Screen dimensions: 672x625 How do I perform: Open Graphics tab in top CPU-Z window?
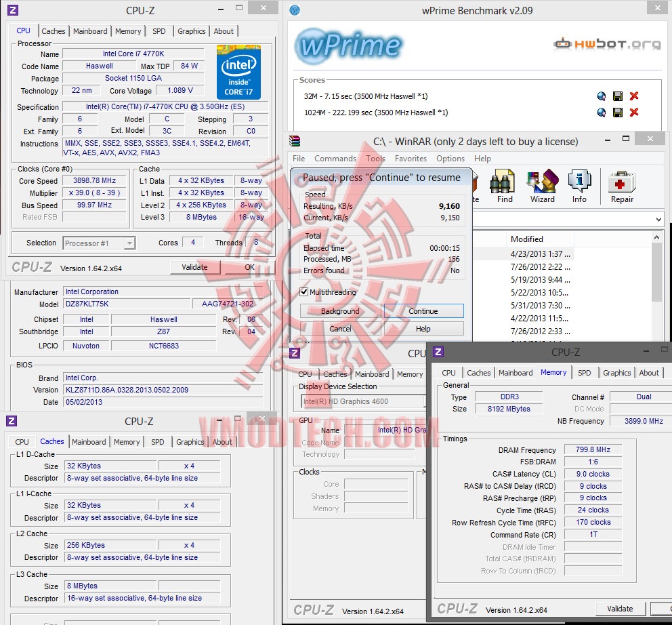pyautogui.click(x=191, y=31)
